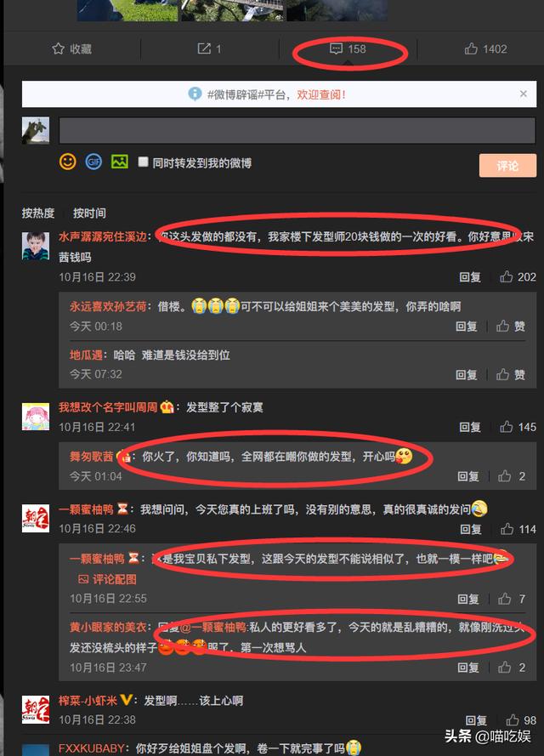Image resolution: width=544 pixels, height=756 pixels.
Task: Sort comments by 按热度
Action: pos(38,213)
